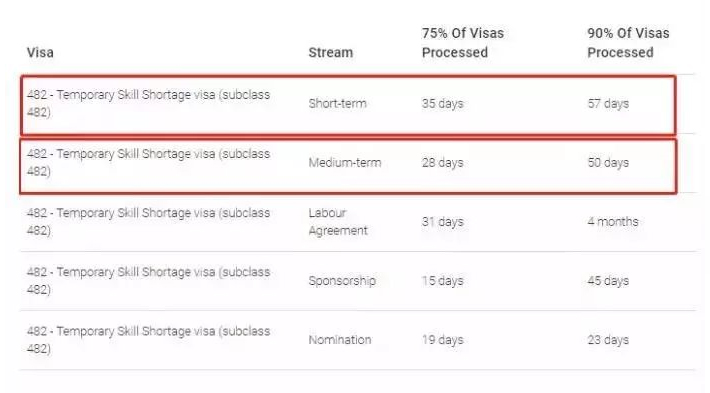Select the 50 days value
710x393 pixels.
(608, 163)
